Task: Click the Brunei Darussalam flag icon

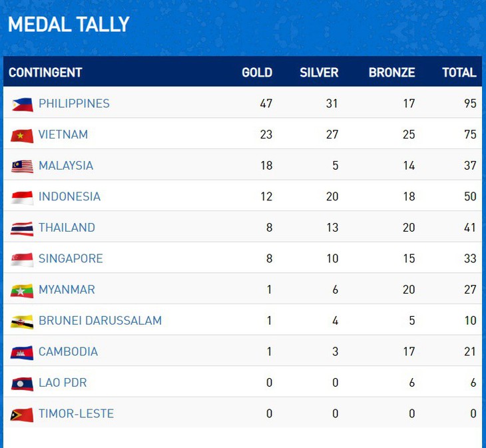Action: [x=22, y=322]
